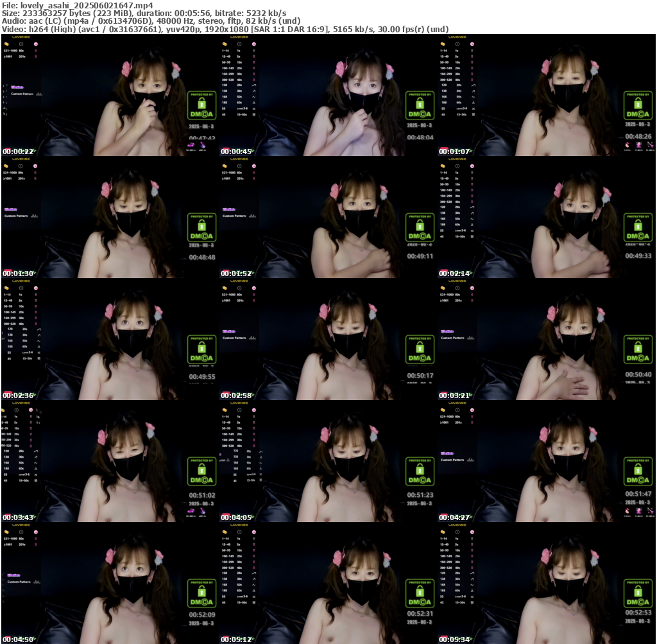
Task: Click the DMCA lock badge in the 00:00:22 frame
Action: coord(201,105)
